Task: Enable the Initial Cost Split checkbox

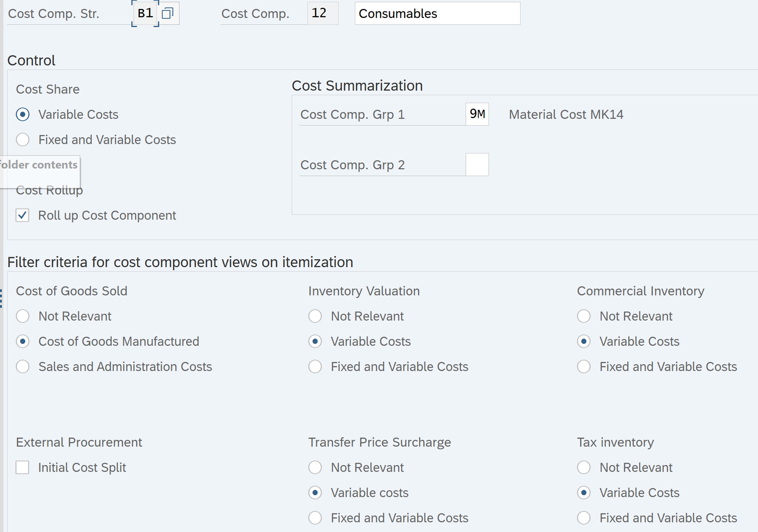Action: pos(23,468)
